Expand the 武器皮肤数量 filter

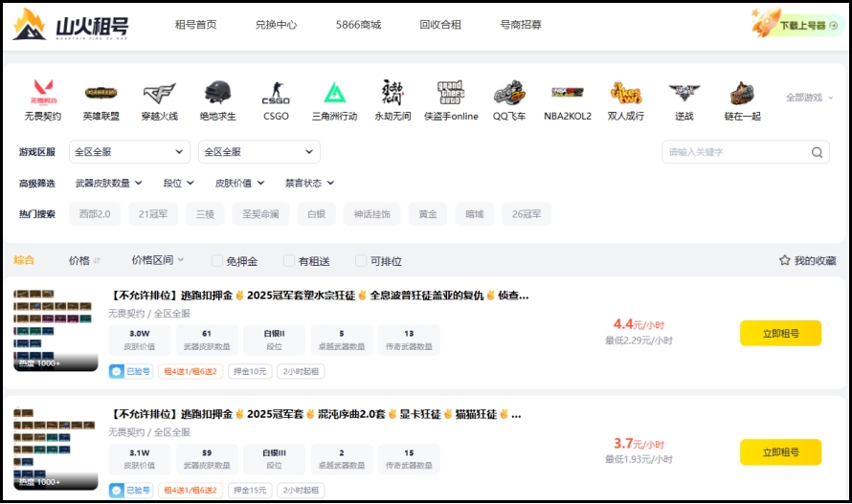[109, 183]
